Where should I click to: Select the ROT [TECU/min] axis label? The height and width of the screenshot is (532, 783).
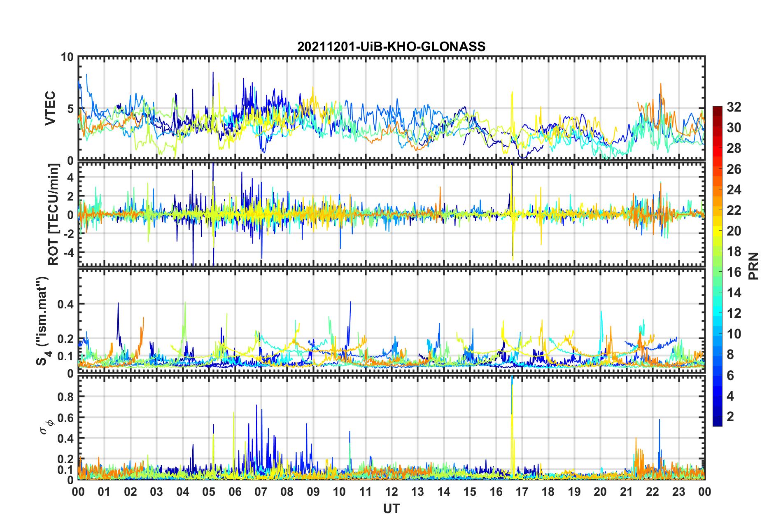[x=54, y=215]
